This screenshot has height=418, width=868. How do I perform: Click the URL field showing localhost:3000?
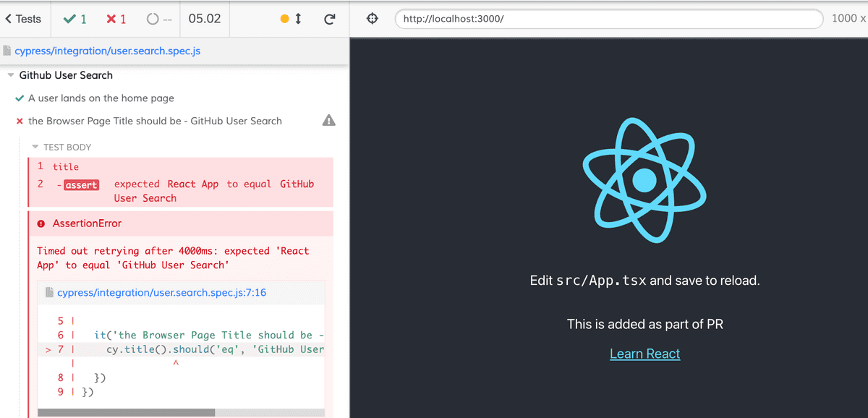pyautogui.click(x=608, y=19)
